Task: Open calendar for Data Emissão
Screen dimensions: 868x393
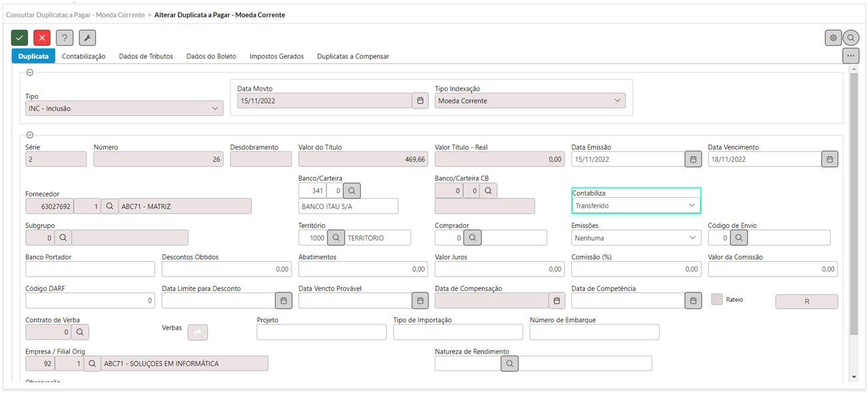Action: coord(693,159)
